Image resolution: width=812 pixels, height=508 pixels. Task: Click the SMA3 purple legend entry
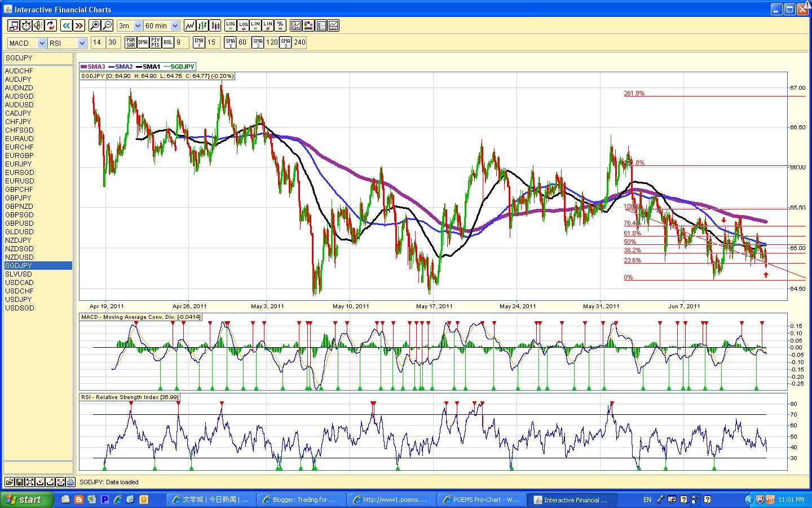[x=93, y=67]
